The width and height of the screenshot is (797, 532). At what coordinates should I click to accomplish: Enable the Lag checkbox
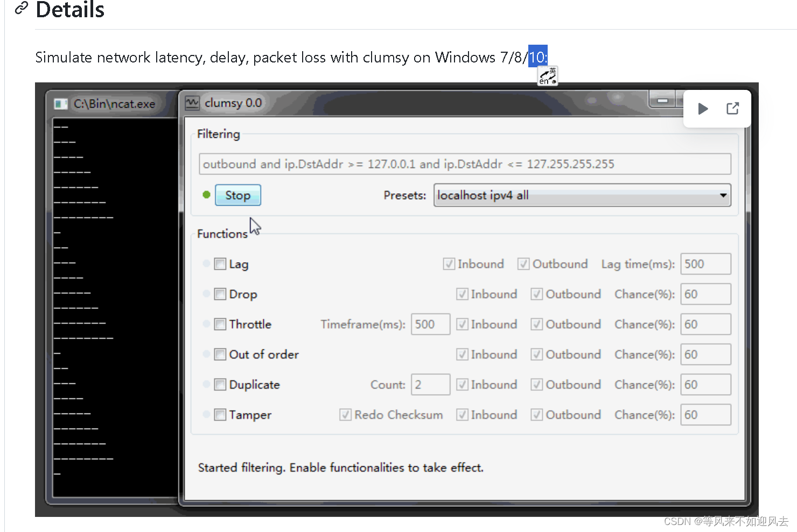click(x=220, y=264)
